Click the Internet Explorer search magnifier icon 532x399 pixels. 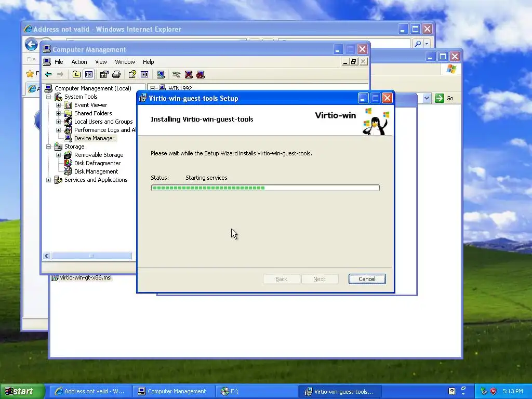[418, 44]
